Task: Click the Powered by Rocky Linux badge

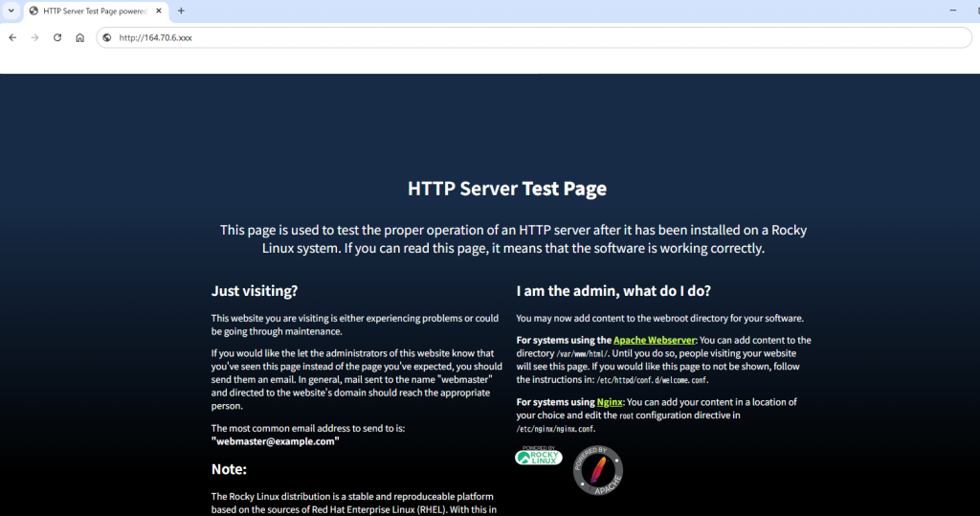Action: click(x=539, y=457)
